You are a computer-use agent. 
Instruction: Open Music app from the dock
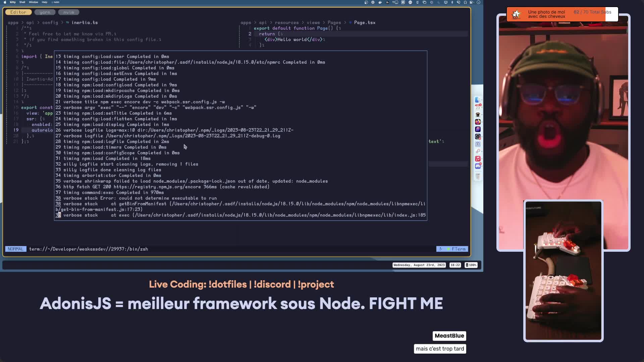(x=478, y=159)
